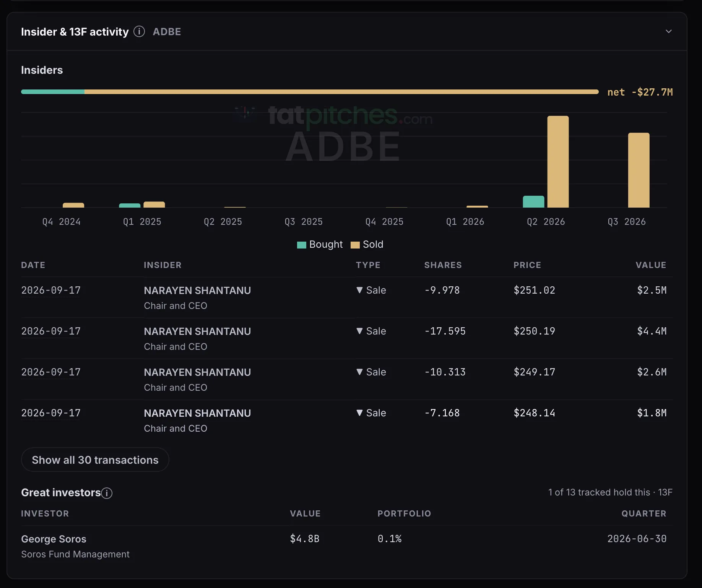Click Soros Fund Management subtitle
Image resolution: width=702 pixels, height=588 pixels.
pos(75,554)
